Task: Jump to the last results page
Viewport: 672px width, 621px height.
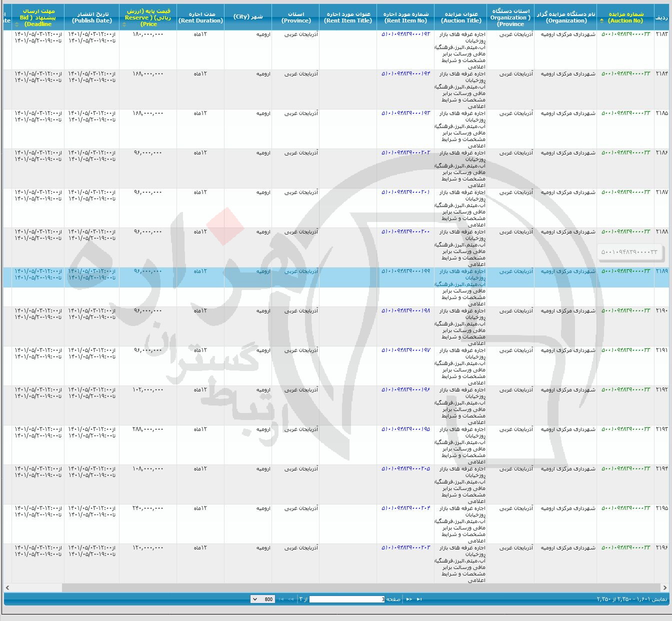Action: click(x=281, y=599)
